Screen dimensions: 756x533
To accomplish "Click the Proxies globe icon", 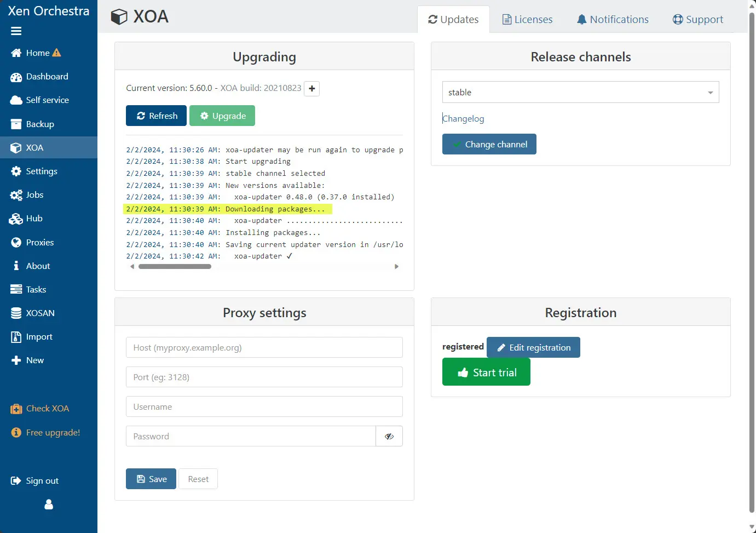I will tap(16, 243).
